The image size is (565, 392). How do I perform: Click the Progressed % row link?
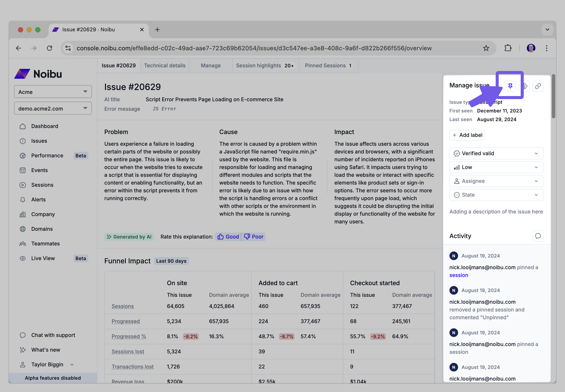(129, 337)
